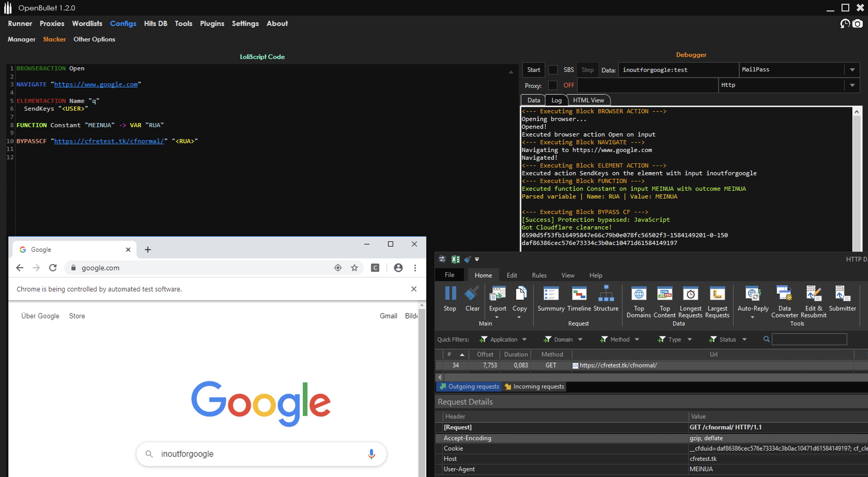868x477 pixels.
Task: Click Chrome's reload page icon
Action: point(53,268)
